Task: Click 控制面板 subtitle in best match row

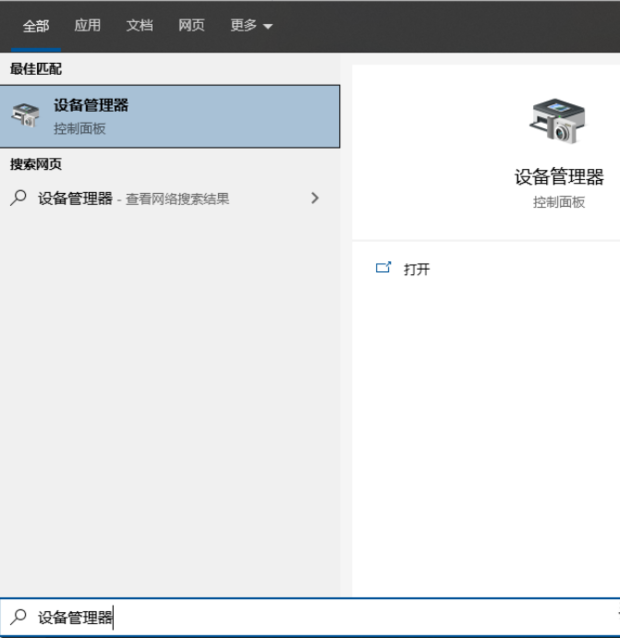Action: point(80,129)
